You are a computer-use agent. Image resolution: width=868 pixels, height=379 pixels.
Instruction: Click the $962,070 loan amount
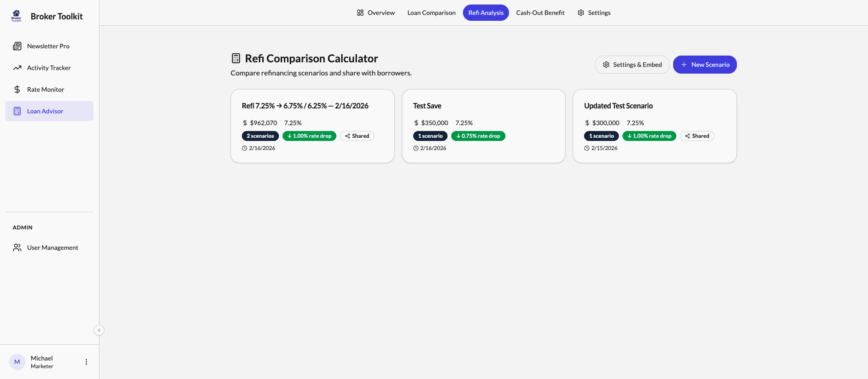click(x=264, y=123)
